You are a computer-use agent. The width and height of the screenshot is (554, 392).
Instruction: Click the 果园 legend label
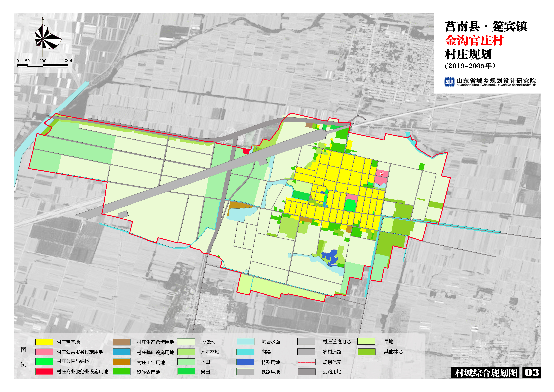tap(205, 372)
